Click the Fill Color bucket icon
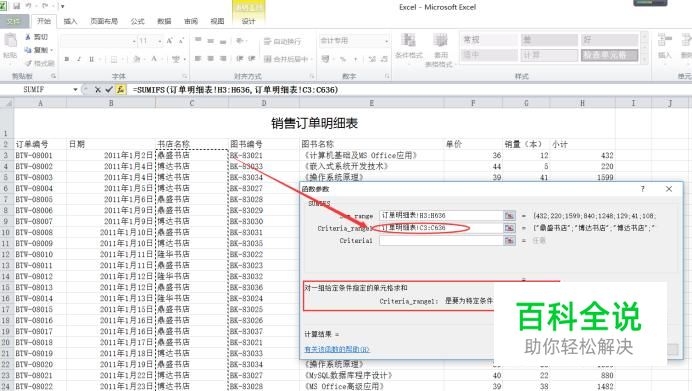The height and width of the screenshot is (391, 692). pos(137,59)
